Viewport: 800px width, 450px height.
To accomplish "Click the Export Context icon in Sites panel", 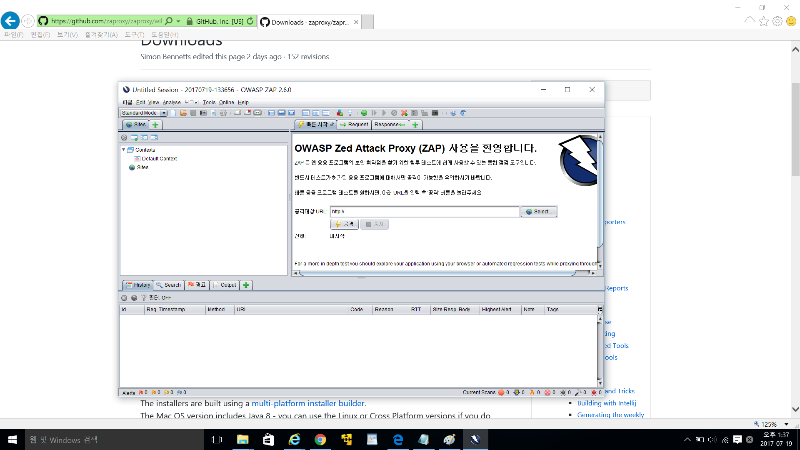I will pyautogui.click(x=154, y=138).
